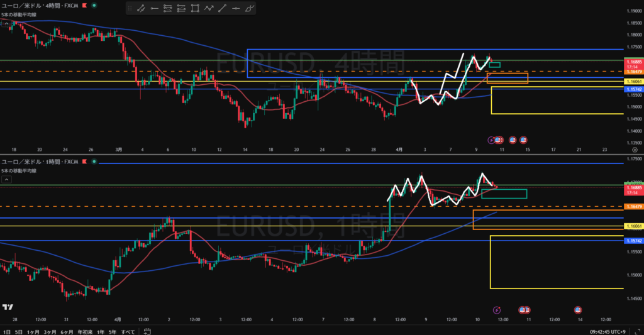
Task: Click the red 1.16885 price label on 4時間 chart
Action: tap(632, 62)
